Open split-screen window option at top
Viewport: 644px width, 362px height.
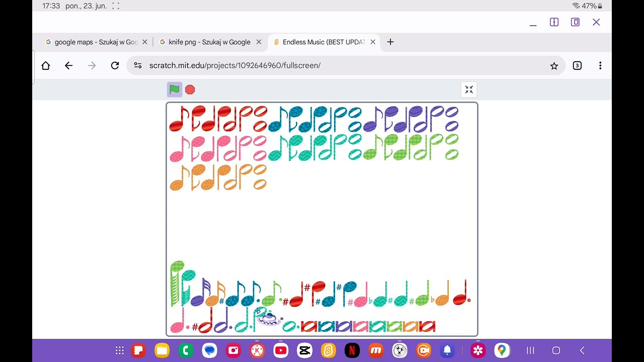click(554, 22)
